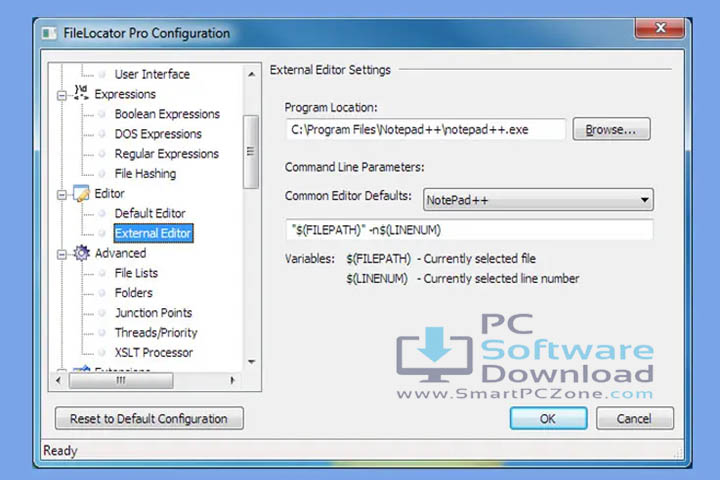
Task: Click the $(FILEPATH) variable text
Action: coord(378,259)
